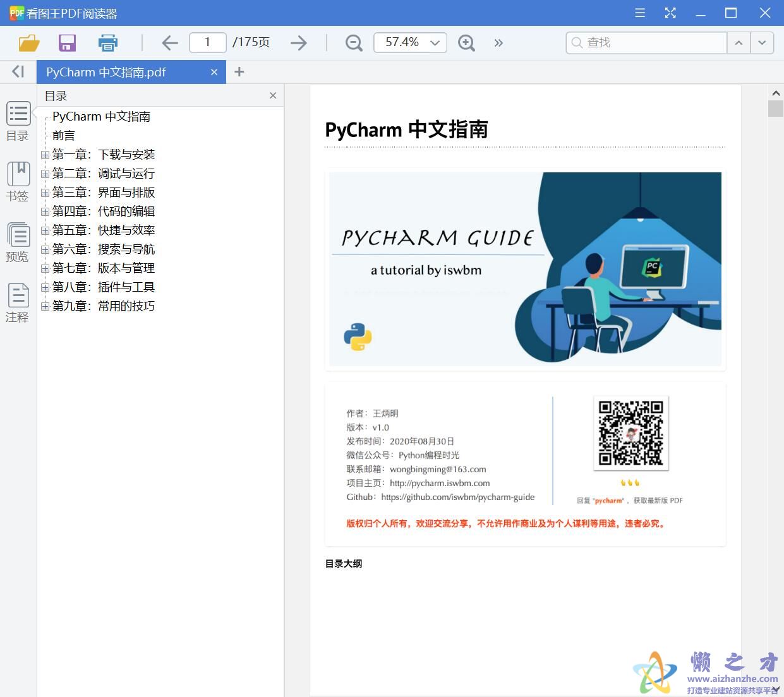Open a new tab with the plus button
The width and height of the screenshot is (784, 697).
[x=239, y=71]
